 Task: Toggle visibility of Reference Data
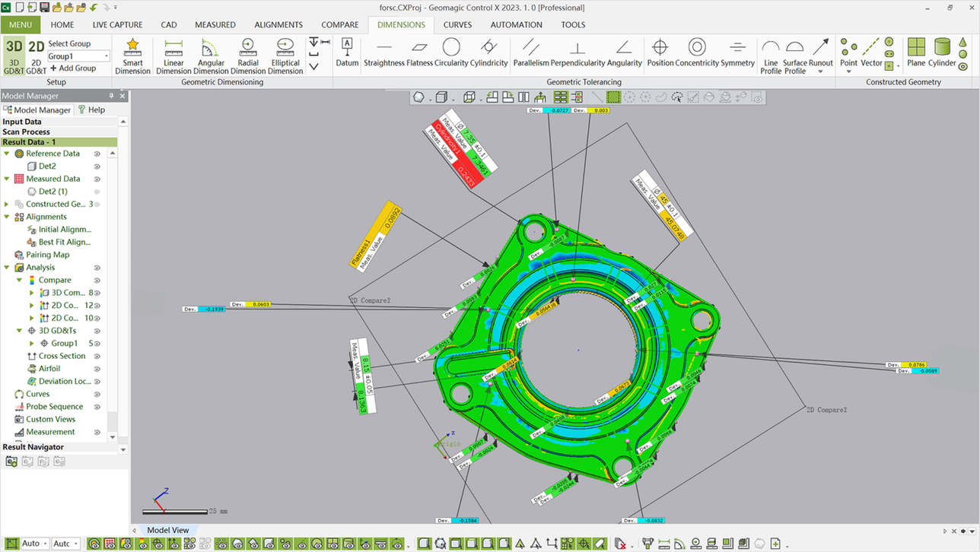point(97,154)
